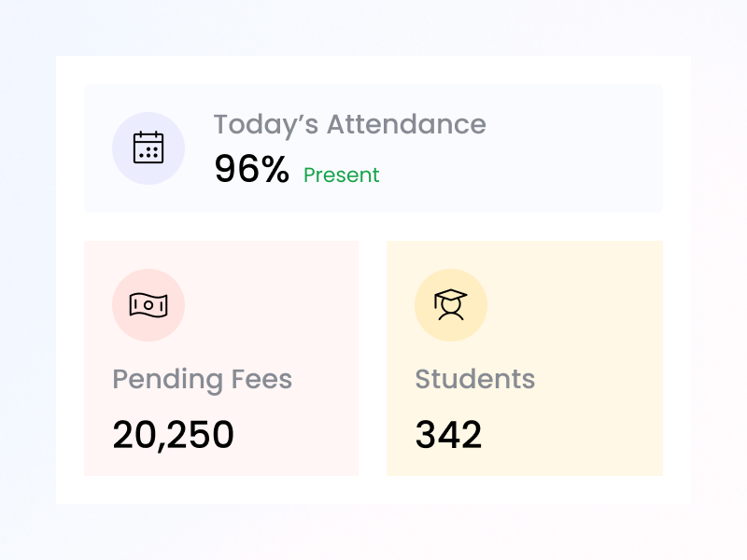
Task: Click the page background outside the panel
Action: coord(28,280)
